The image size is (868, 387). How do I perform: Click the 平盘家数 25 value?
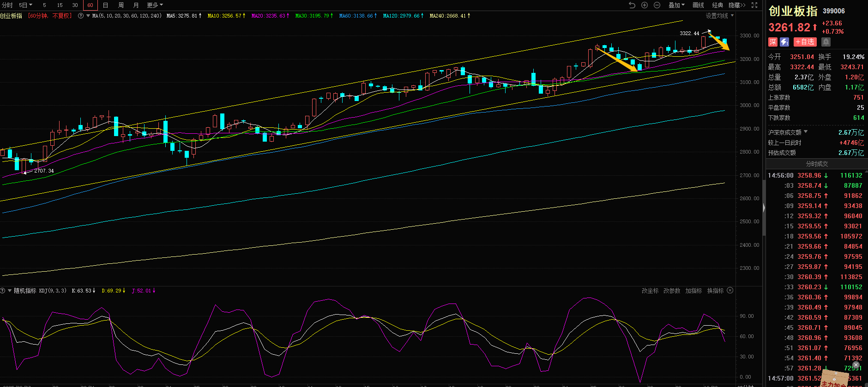click(x=861, y=107)
